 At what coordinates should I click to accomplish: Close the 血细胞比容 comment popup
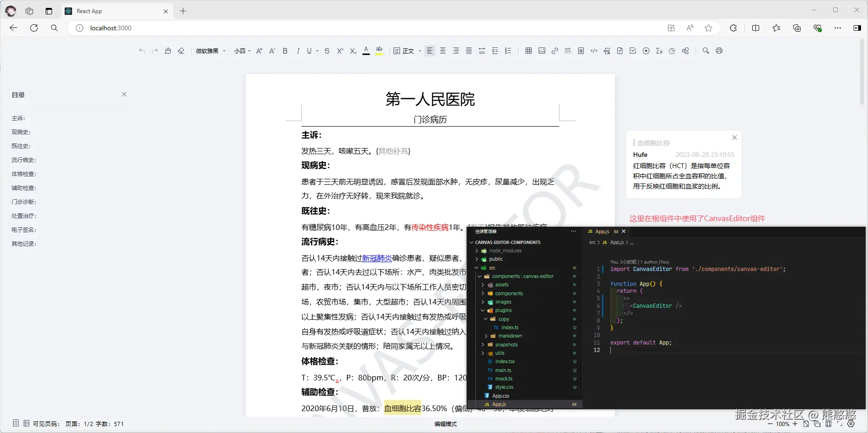tap(734, 137)
